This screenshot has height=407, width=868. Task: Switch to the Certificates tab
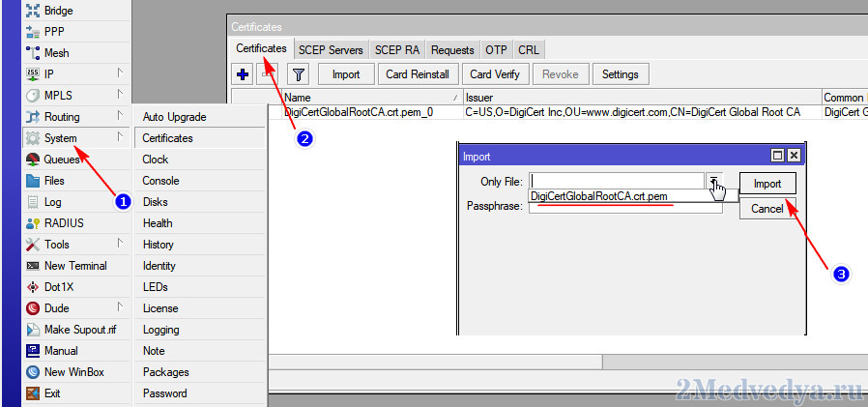[261, 48]
